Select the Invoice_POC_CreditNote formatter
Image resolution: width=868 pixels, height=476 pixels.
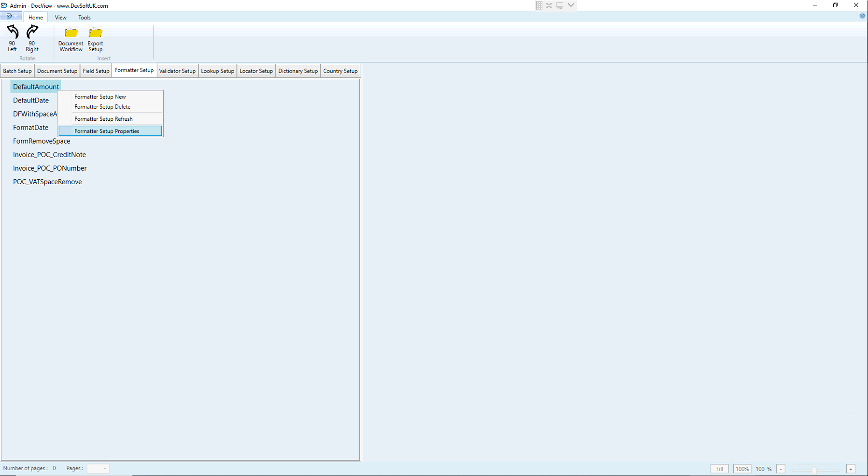49,154
